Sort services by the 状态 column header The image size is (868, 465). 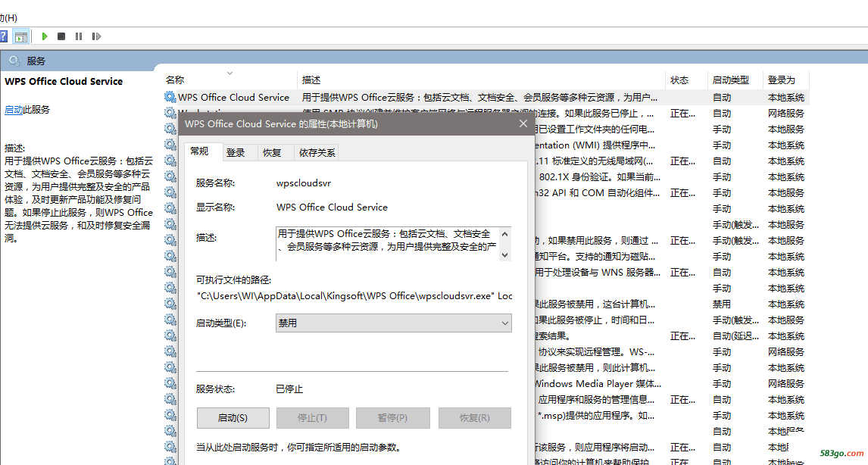(x=679, y=80)
